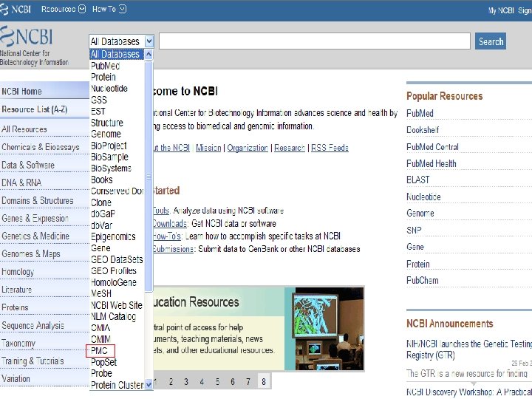Click the NCBI logo in top bar
Viewport: 532px width, 399px height.
point(16,9)
